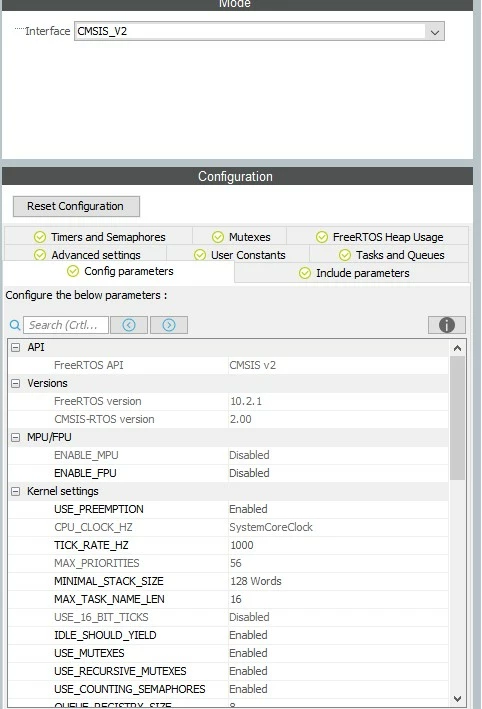Select the USE_16_BIT_TICKS parameter

[228, 618]
